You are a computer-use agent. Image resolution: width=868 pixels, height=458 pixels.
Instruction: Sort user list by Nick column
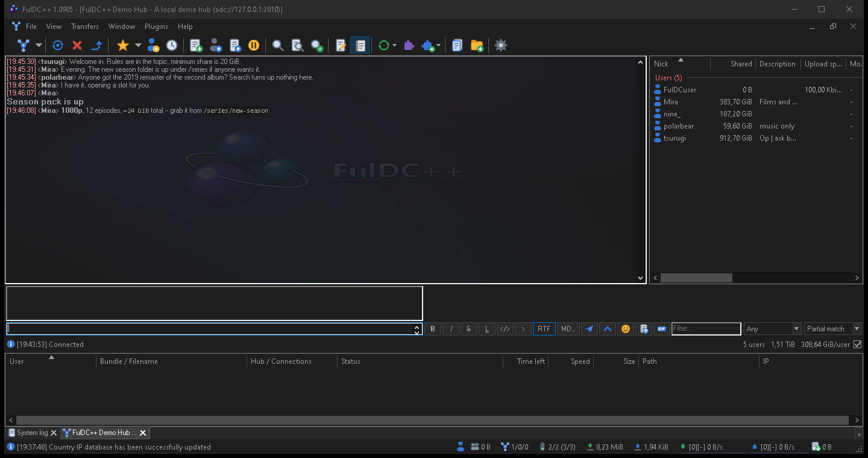pos(681,64)
